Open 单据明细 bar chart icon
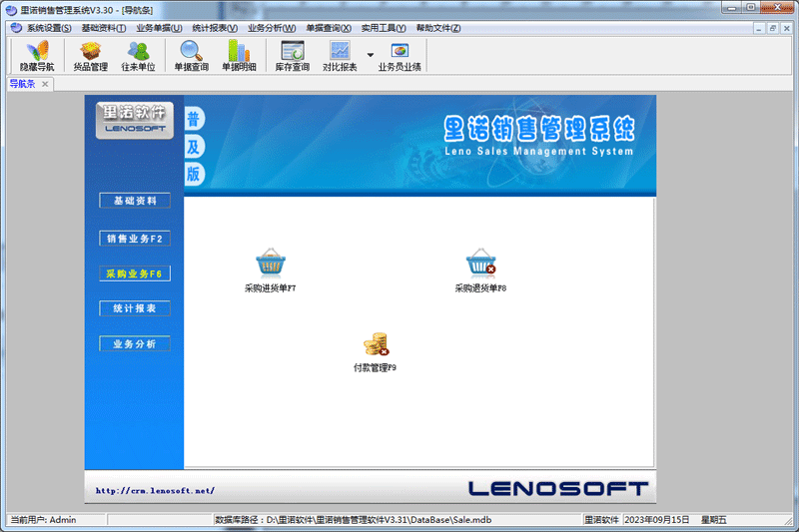 point(239,56)
